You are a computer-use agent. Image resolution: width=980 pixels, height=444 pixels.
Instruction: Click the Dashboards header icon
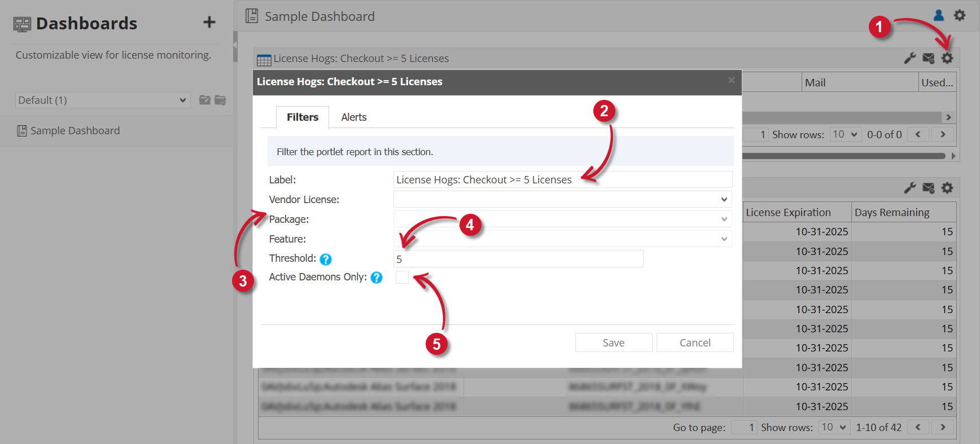(22, 24)
